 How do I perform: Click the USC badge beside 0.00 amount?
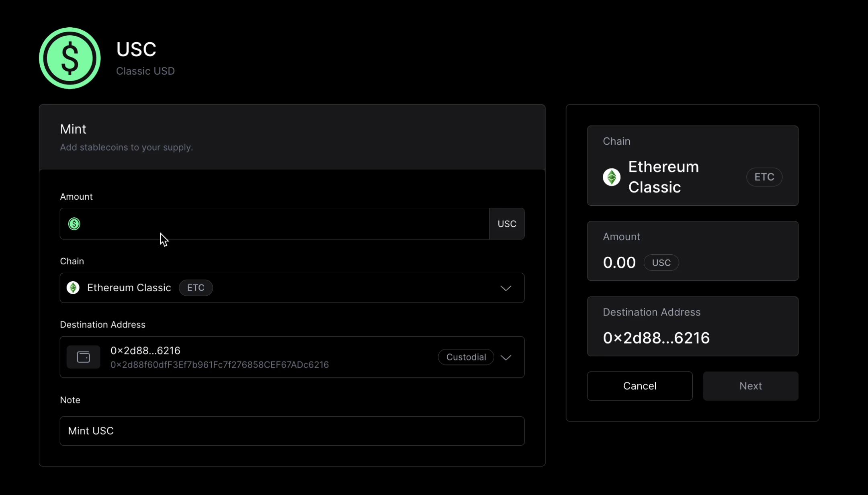click(x=661, y=262)
